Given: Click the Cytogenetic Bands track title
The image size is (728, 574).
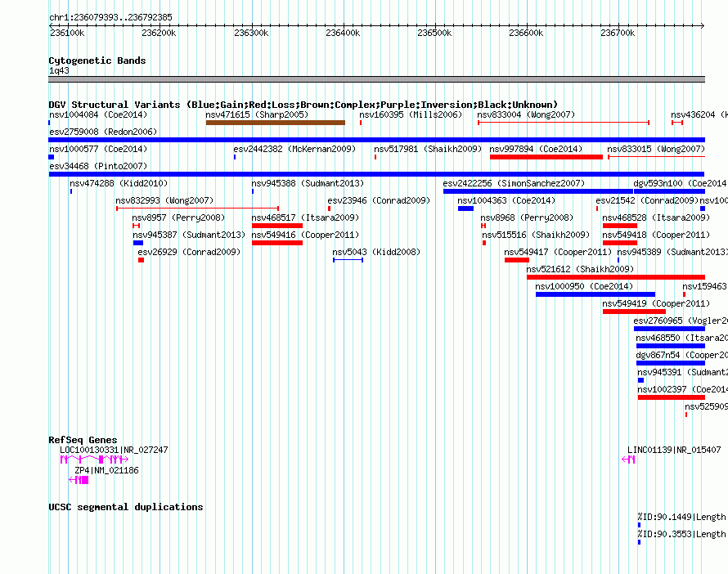Looking at the screenshot, I should pos(97,61).
